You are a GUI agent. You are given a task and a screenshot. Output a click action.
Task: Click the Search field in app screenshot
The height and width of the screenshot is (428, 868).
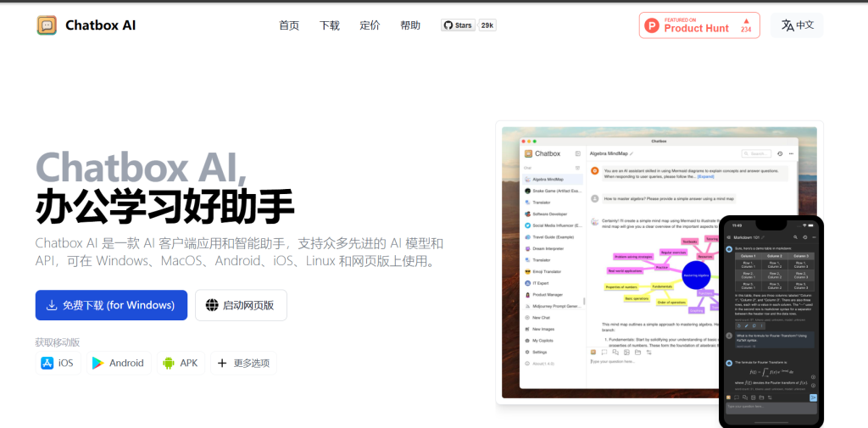click(755, 153)
